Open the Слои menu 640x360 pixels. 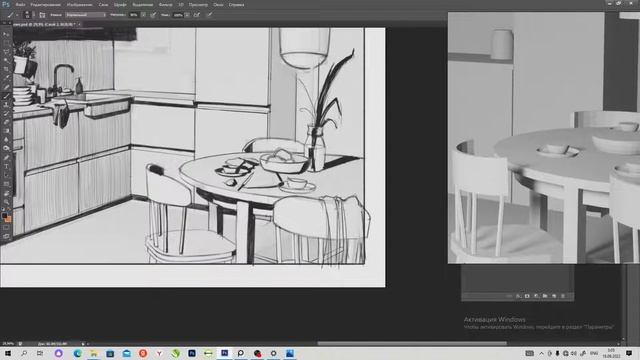tap(103, 5)
